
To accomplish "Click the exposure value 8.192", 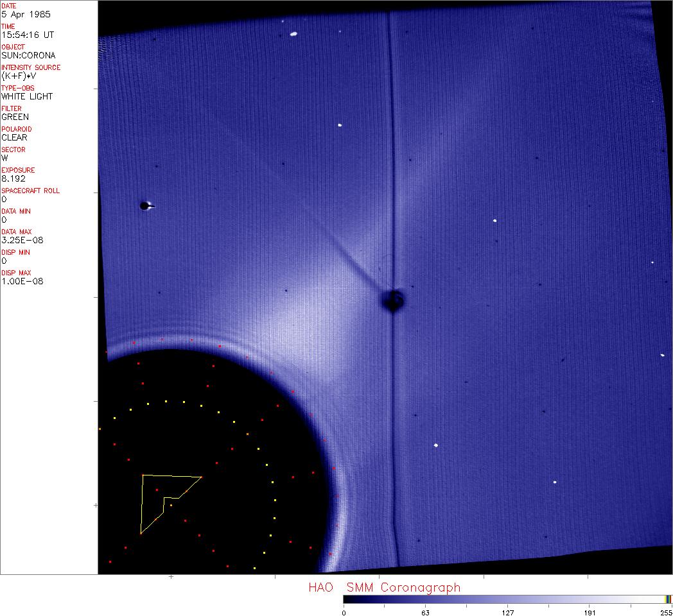I will [13, 178].
